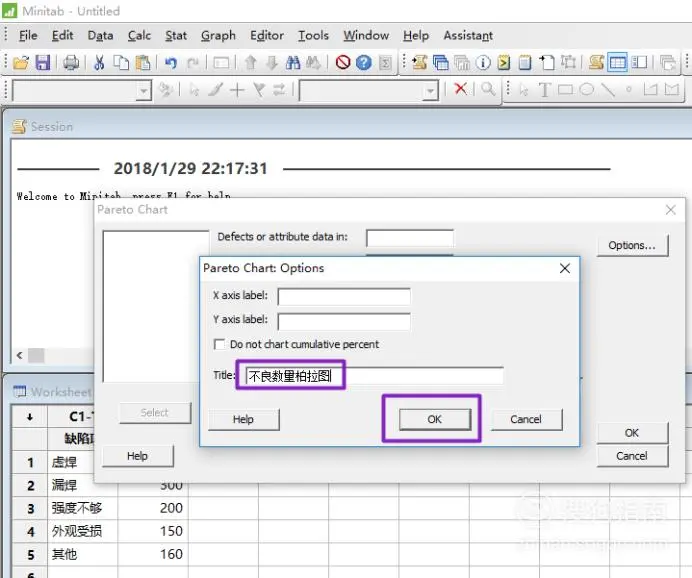Click the Undo arrow icon
This screenshot has width=692, height=578.
[x=171, y=62]
